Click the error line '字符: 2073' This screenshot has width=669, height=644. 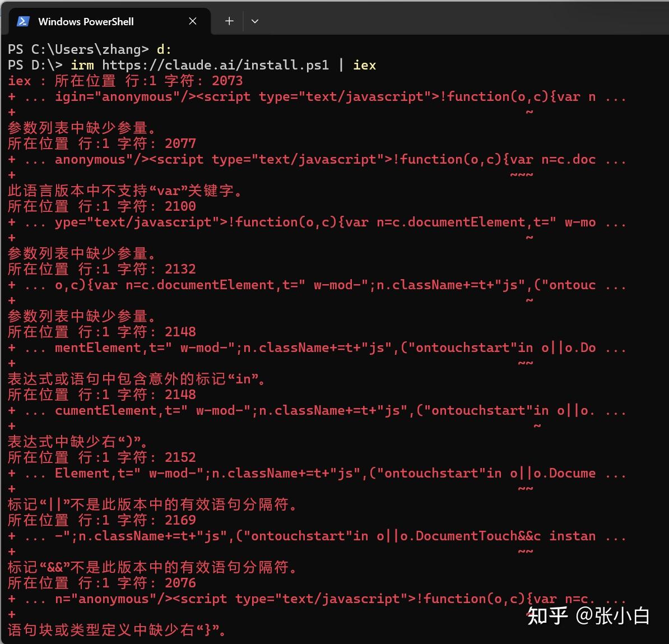(126, 81)
